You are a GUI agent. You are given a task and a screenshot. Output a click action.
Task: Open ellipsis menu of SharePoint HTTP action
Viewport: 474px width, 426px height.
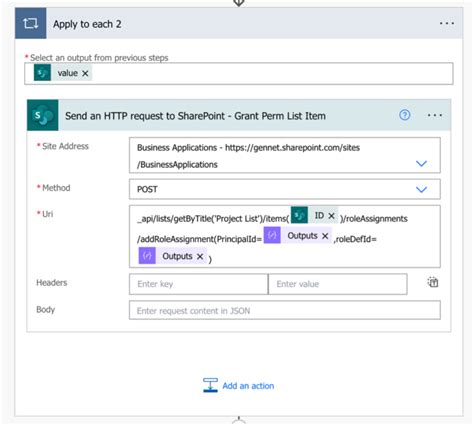[435, 115]
